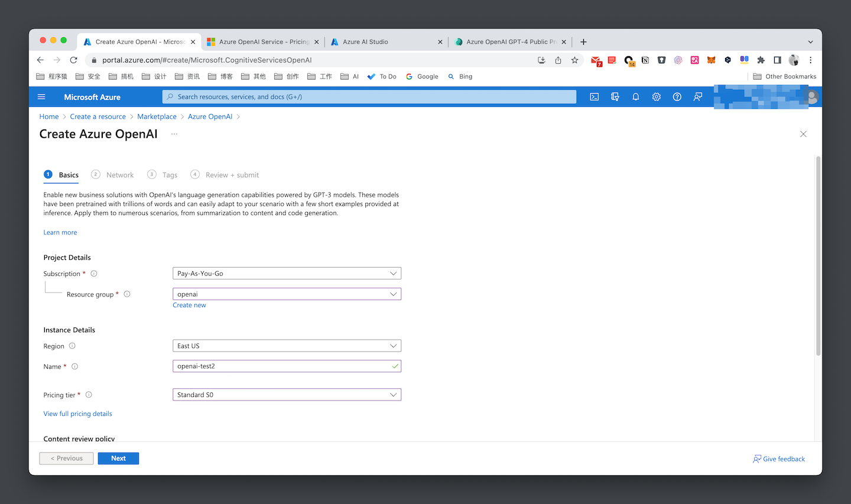
Task: Click the Microsoft Azure logo text
Action: tap(92, 97)
